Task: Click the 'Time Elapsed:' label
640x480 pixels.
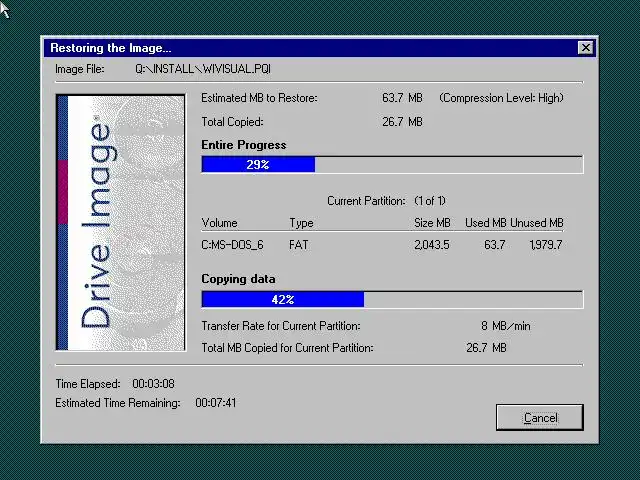Action: [88, 384]
